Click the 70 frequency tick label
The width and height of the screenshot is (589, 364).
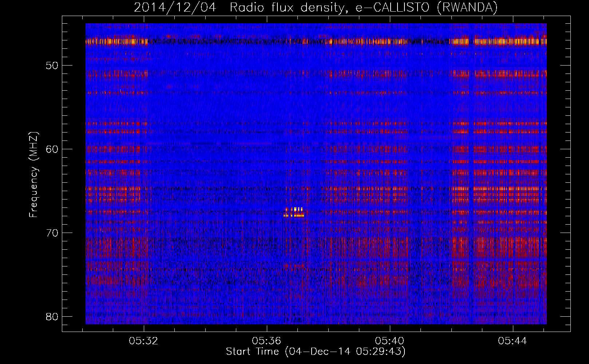click(52, 233)
